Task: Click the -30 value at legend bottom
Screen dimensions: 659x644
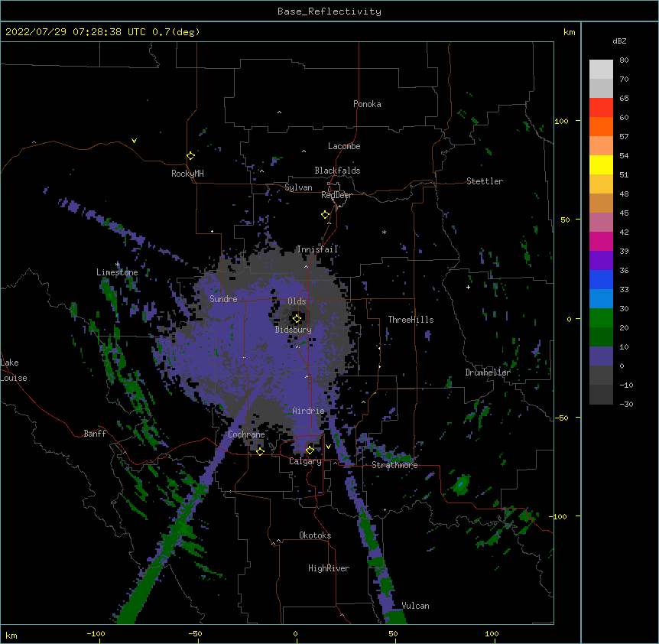Action: (x=626, y=405)
